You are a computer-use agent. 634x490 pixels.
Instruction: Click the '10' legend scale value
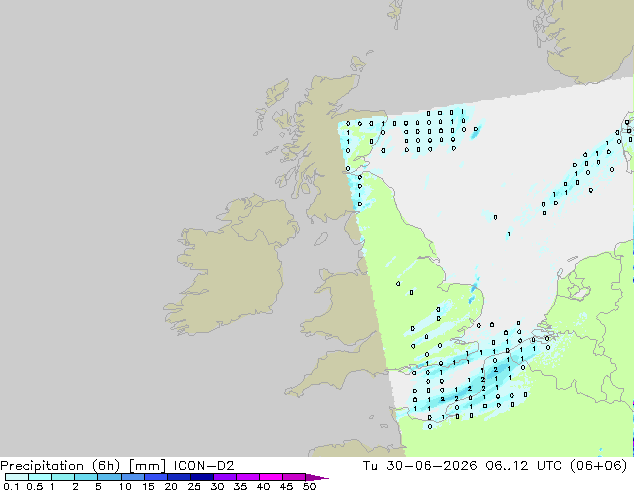125,486
